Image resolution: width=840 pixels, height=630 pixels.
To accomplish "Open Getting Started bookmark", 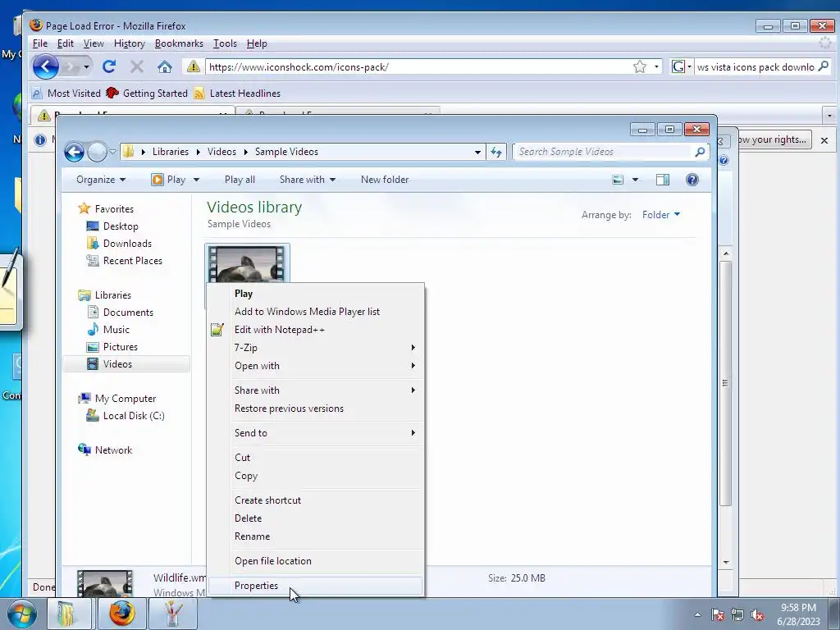I will [x=147, y=94].
